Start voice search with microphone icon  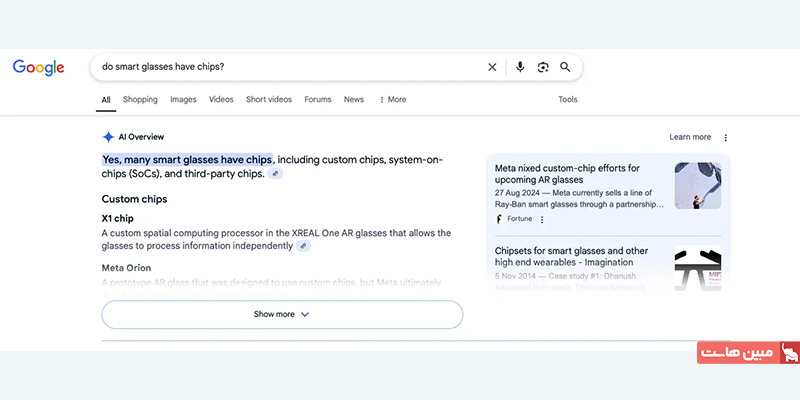point(520,67)
